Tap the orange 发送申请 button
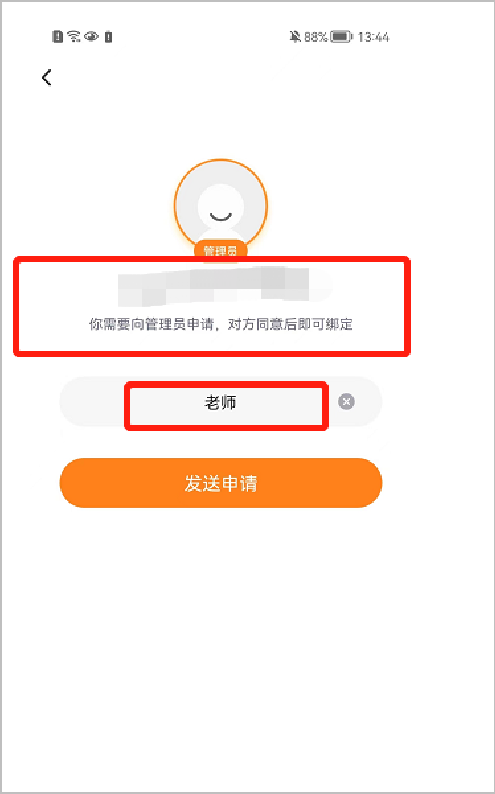 (x=221, y=483)
